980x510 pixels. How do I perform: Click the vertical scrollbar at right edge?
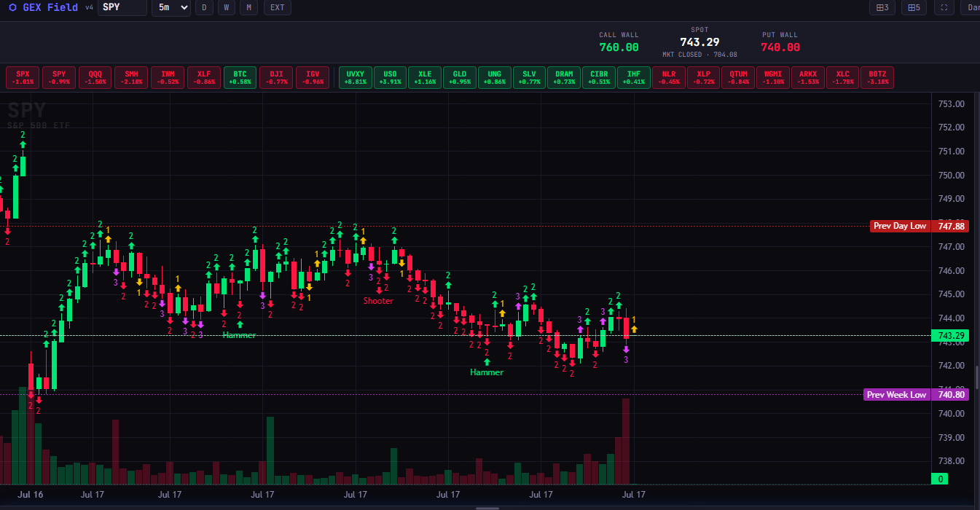click(x=977, y=377)
